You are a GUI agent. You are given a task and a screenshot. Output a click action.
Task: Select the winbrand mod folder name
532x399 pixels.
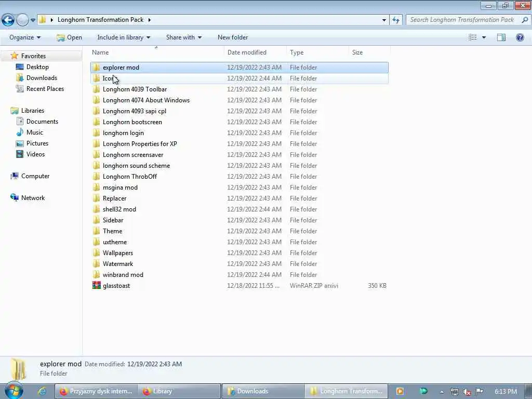point(123,274)
